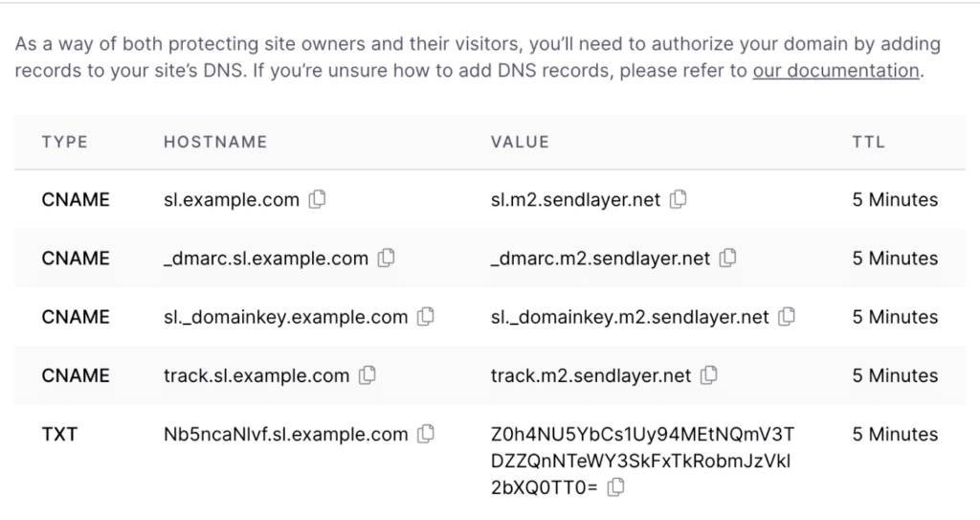The height and width of the screenshot is (520, 980).
Task: Click the VALUE column header
Action: (x=520, y=142)
